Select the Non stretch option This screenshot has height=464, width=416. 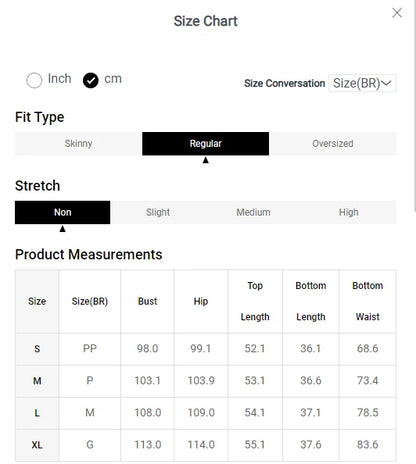(62, 212)
